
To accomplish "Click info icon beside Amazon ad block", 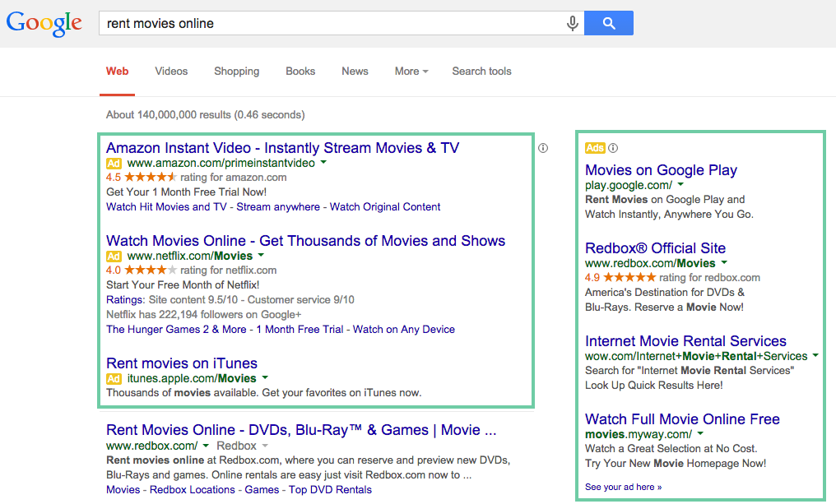I will pos(543,148).
